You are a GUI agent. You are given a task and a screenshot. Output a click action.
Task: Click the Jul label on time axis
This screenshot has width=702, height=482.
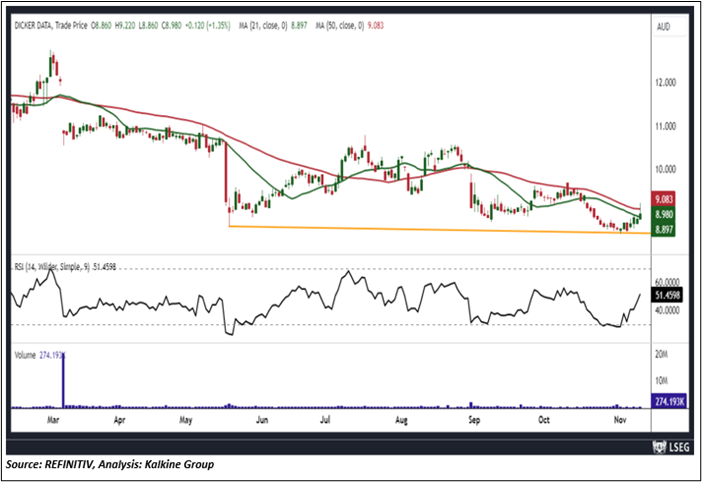(325, 420)
